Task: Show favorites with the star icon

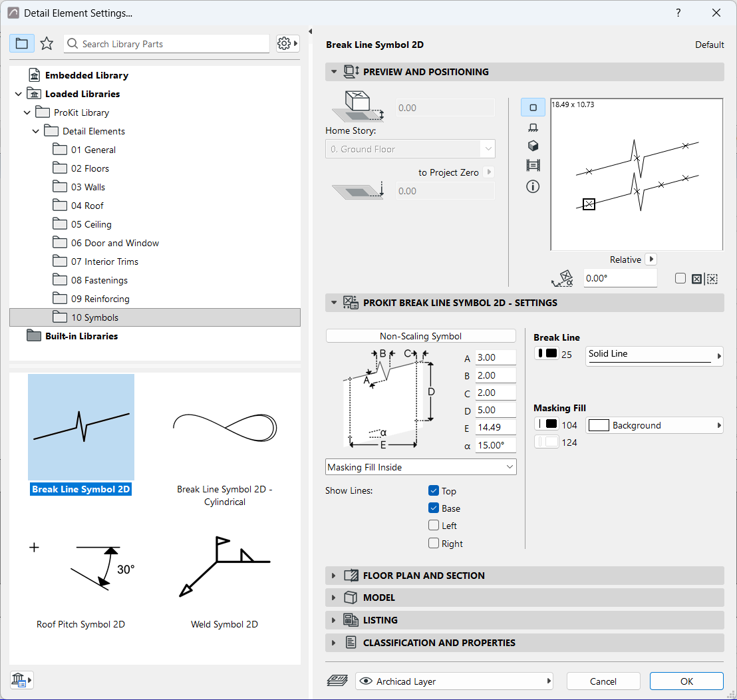Action: (x=47, y=44)
